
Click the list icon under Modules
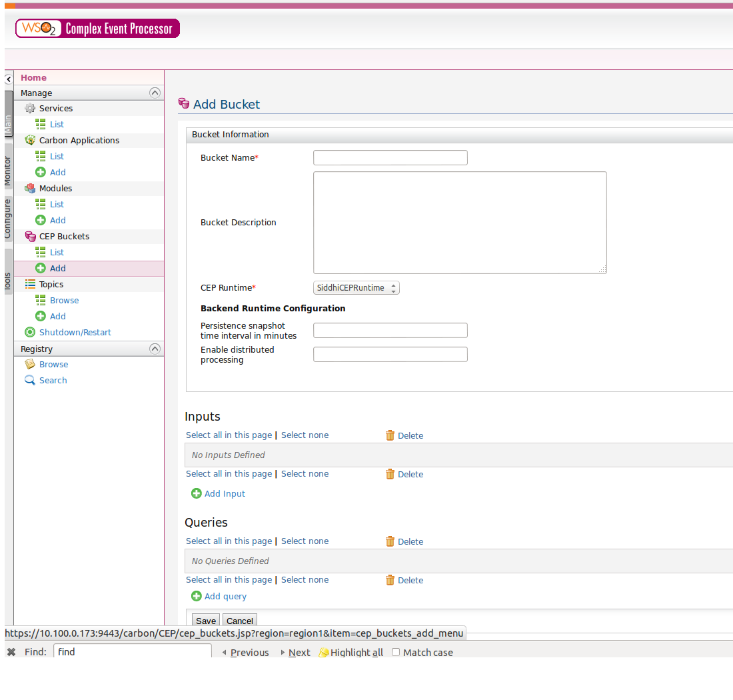coord(41,205)
